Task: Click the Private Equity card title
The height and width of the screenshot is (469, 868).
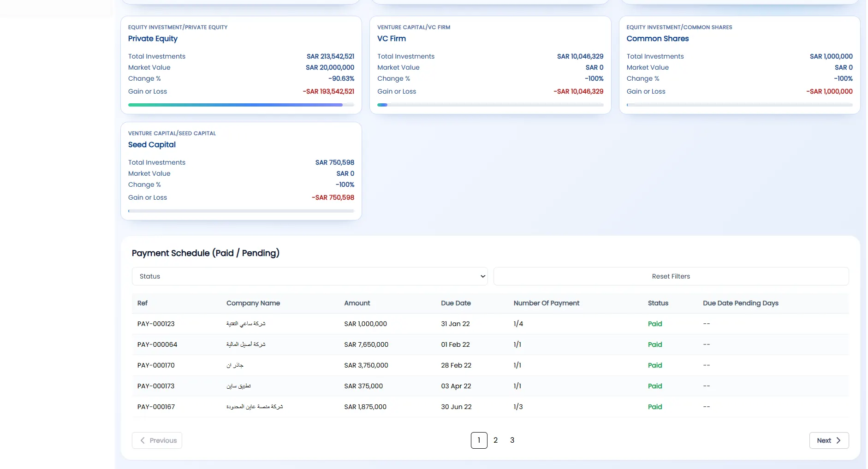Action: coord(153,39)
